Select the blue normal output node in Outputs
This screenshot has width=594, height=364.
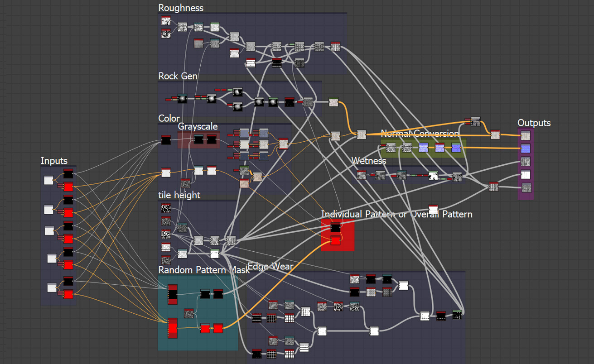pos(525,148)
